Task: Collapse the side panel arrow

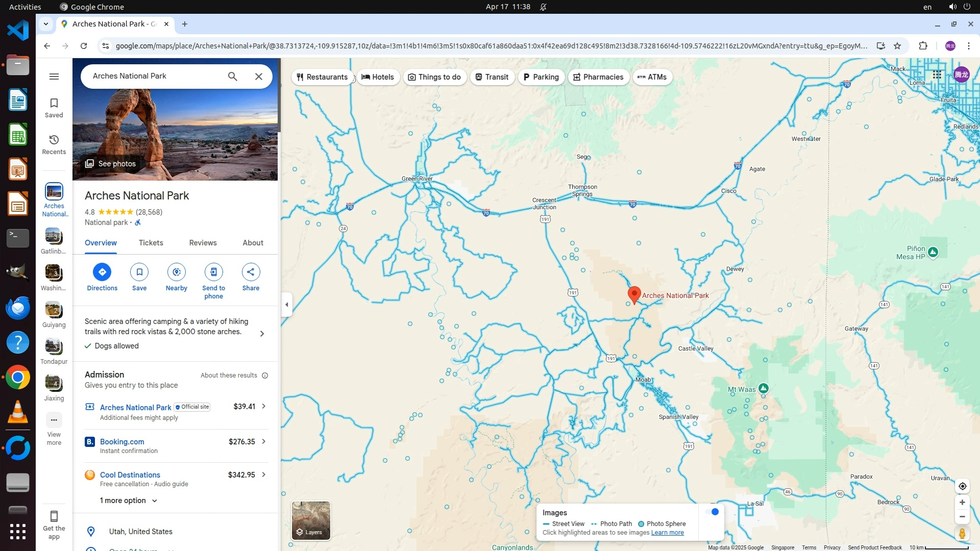Action: (x=287, y=305)
